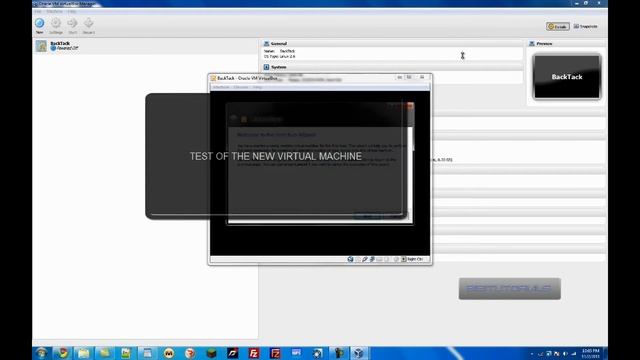Open the Machine menu in VirtualBox Manager
This screenshot has height=360, width=640.
click(54, 11)
